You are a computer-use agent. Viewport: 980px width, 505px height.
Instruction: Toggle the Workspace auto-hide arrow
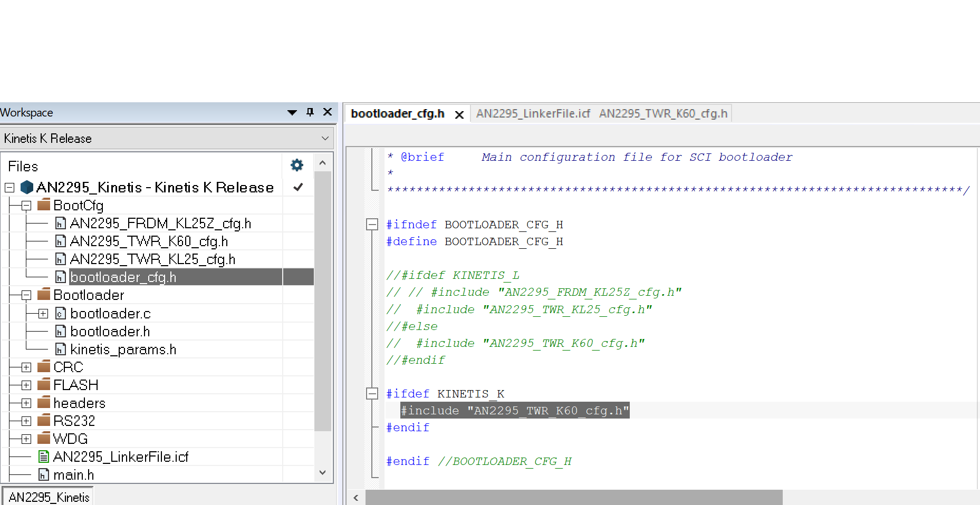pyautogui.click(x=292, y=112)
